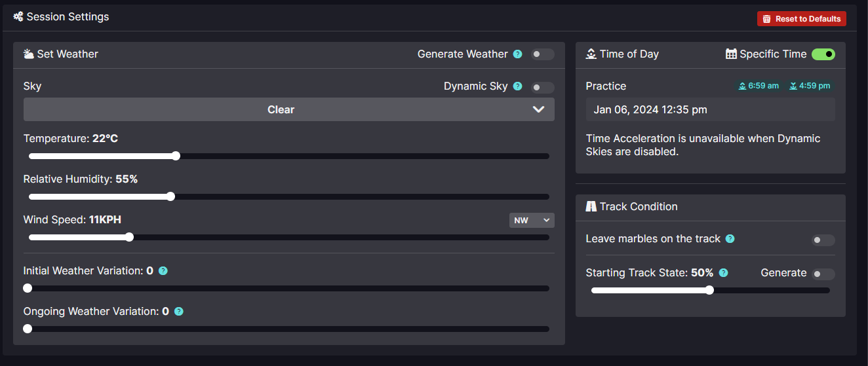Click the Initial Weather Variation help icon

click(x=163, y=271)
